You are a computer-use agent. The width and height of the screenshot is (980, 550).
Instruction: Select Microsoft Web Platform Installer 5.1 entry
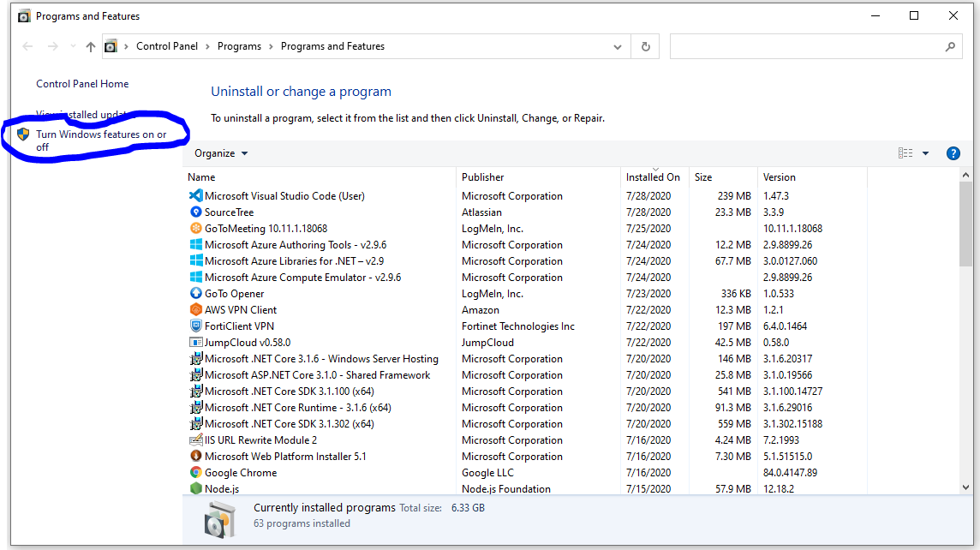pos(285,457)
